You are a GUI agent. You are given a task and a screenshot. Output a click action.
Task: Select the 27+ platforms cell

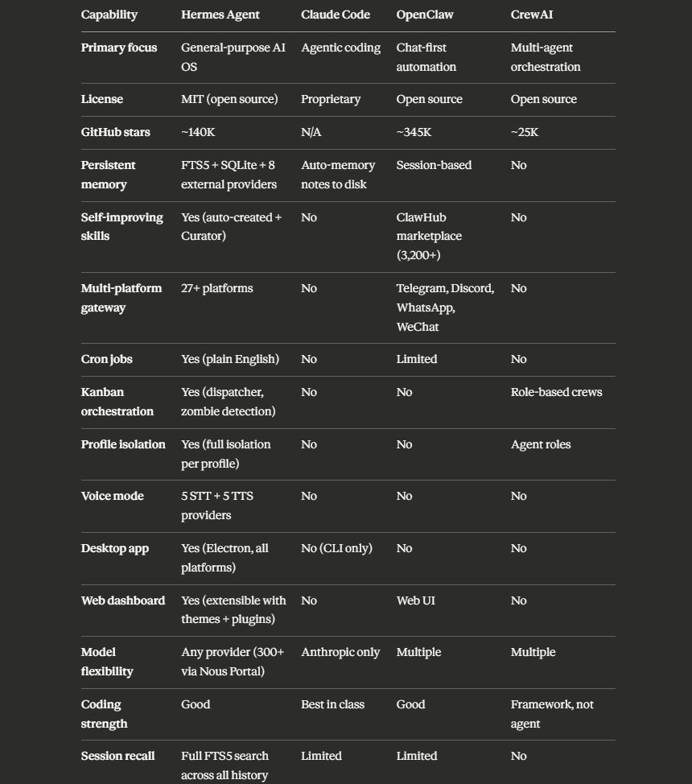[x=217, y=288]
